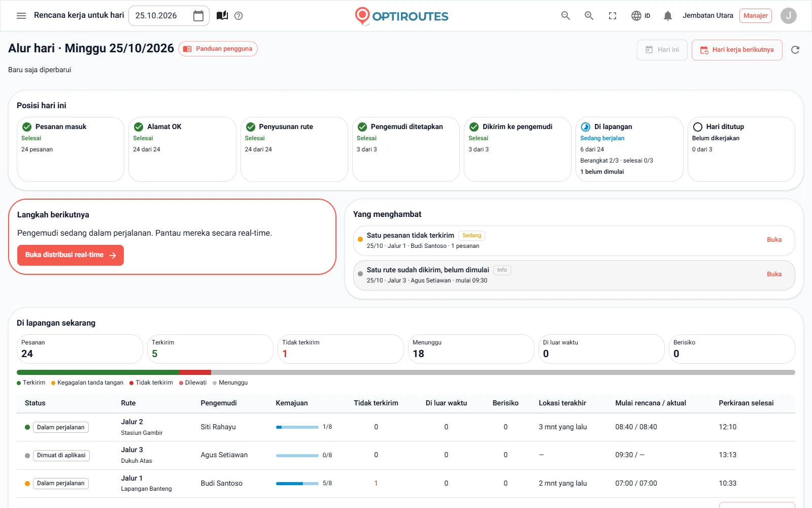Screen dimensions: 812x508
Task: Click the Dilewati legend entry
Action: click(x=193, y=383)
